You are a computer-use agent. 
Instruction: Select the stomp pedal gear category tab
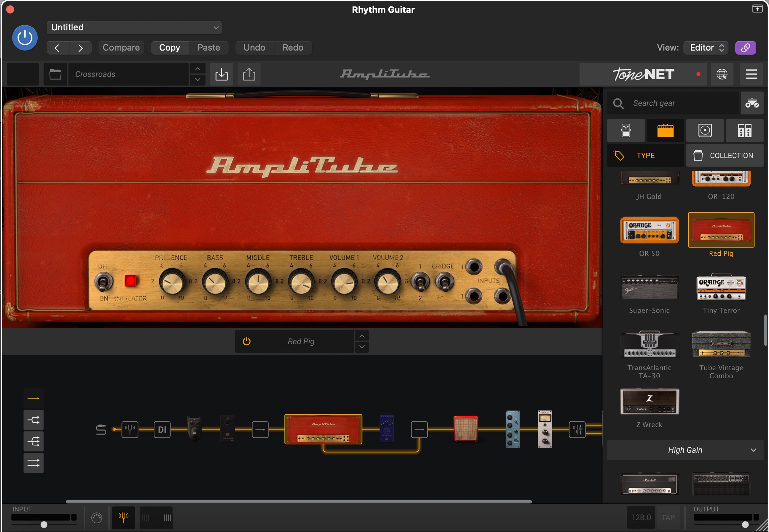[626, 130]
